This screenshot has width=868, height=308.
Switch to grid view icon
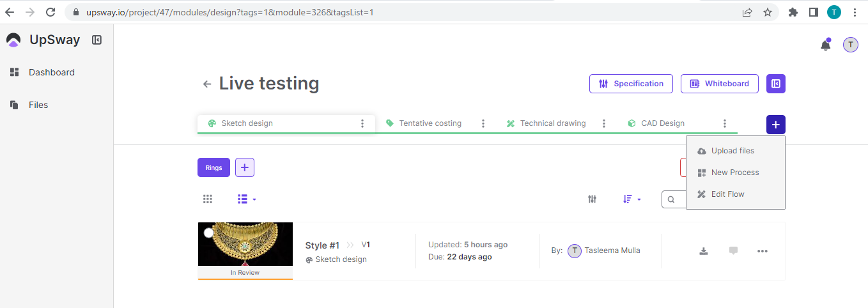click(x=208, y=199)
